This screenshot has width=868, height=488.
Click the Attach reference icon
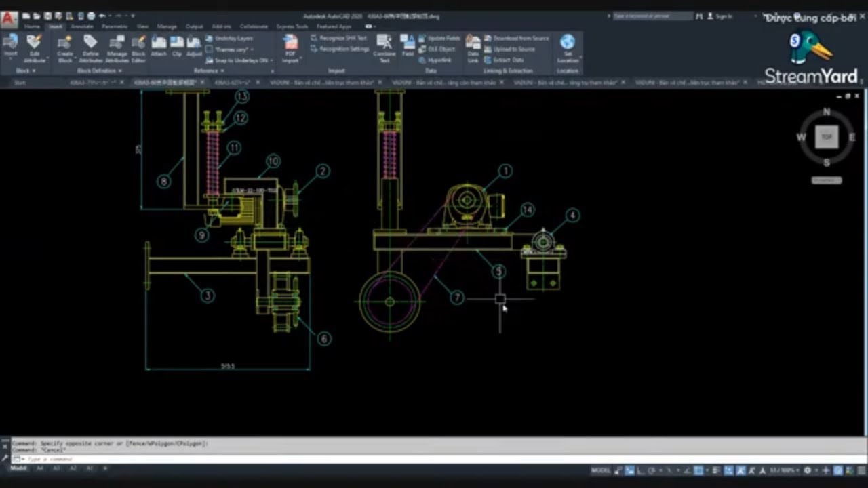(x=159, y=43)
